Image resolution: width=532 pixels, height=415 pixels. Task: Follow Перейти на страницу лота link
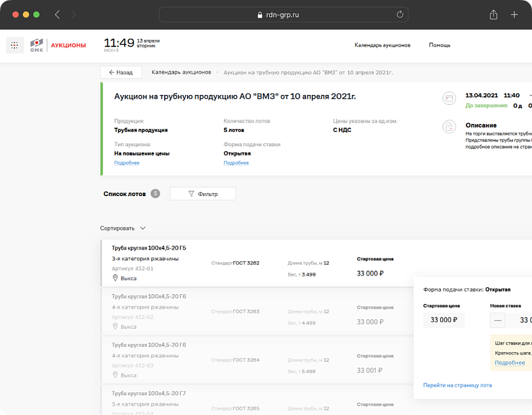click(457, 385)
